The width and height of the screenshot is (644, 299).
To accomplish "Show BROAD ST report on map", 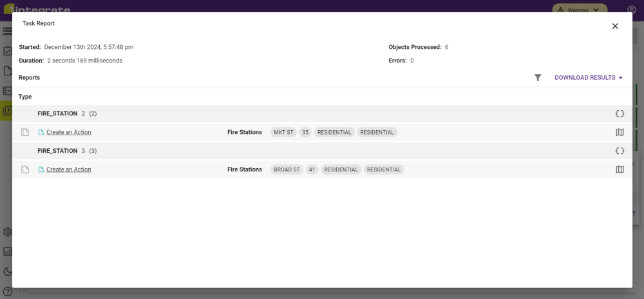I will (x=620, y=169).
